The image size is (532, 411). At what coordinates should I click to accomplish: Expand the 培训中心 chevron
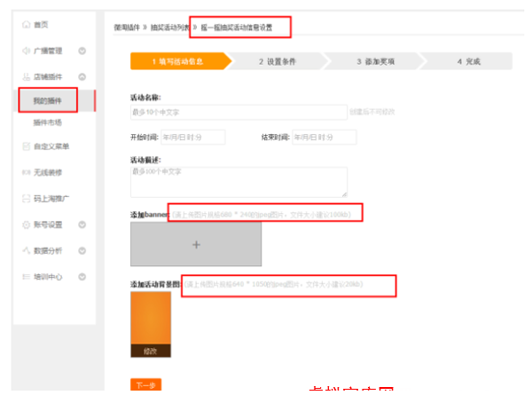click(x=82, y=277)
